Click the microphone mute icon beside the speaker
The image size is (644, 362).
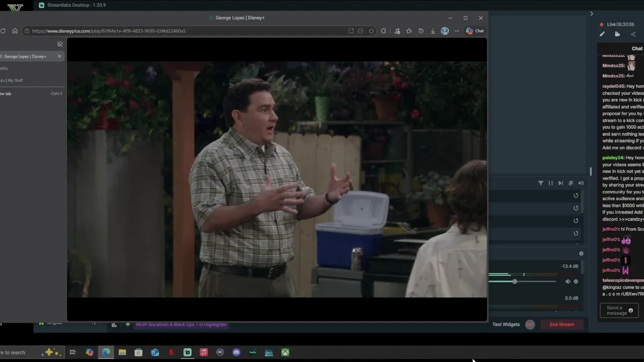tap(571, 183)
